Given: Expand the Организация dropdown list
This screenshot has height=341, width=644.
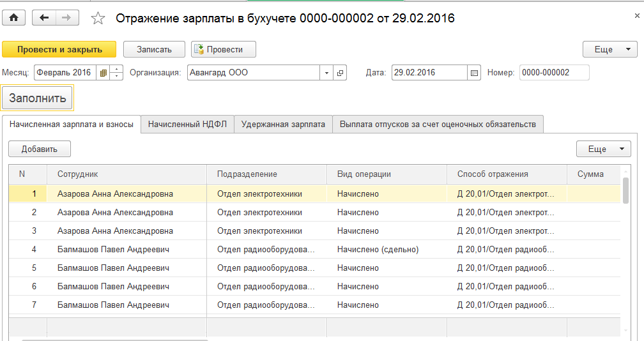Looking at the screenshot, I should click(x=327, y=73).
